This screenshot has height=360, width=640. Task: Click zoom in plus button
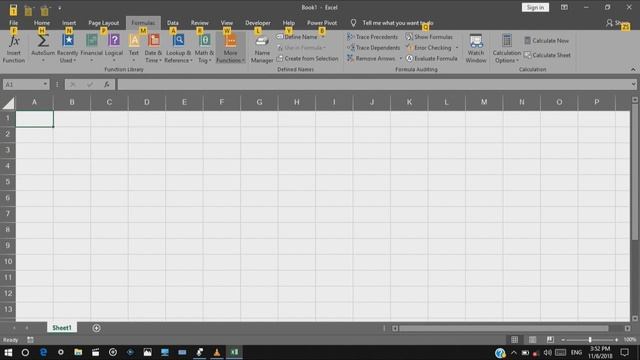[x=616, y=340]
